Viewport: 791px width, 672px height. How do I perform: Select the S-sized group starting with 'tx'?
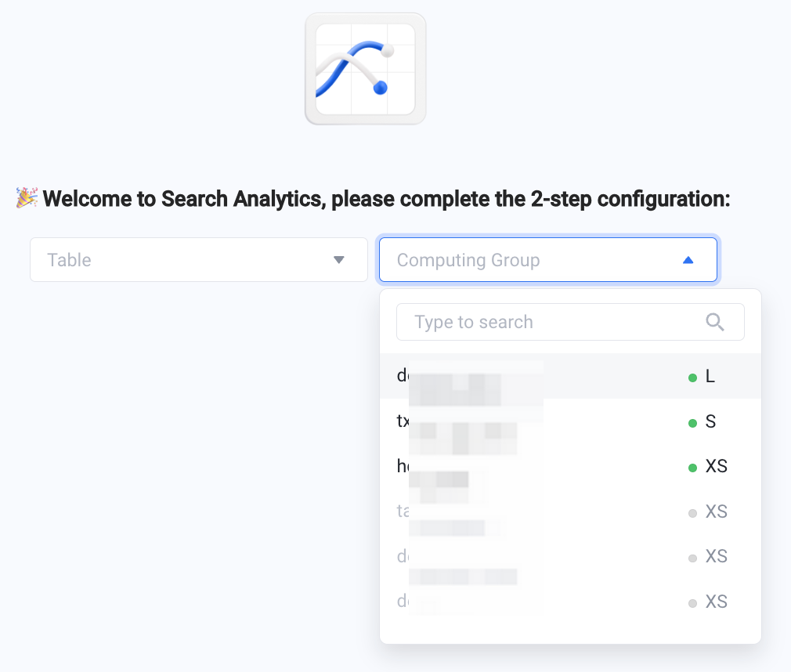pos(570,421)
